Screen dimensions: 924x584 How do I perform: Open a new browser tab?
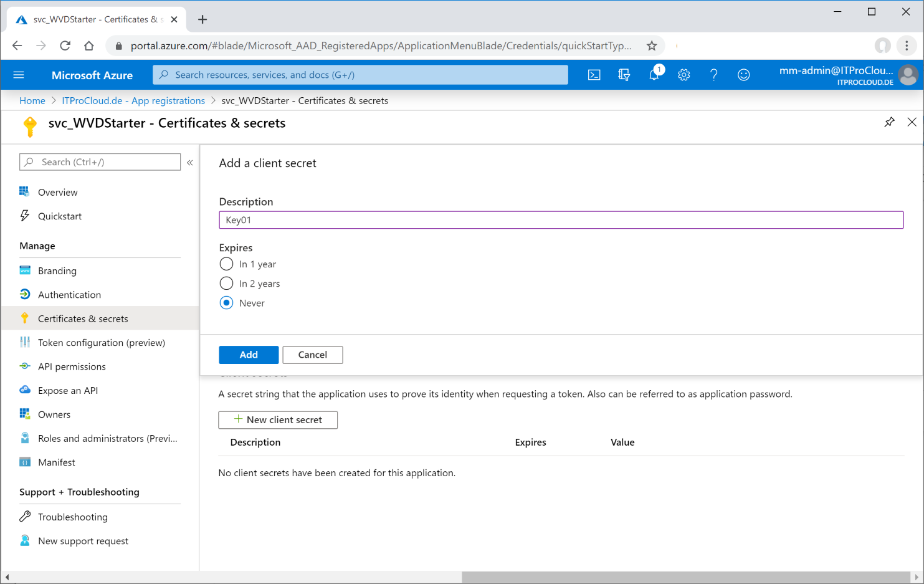[x=202, y=19]
